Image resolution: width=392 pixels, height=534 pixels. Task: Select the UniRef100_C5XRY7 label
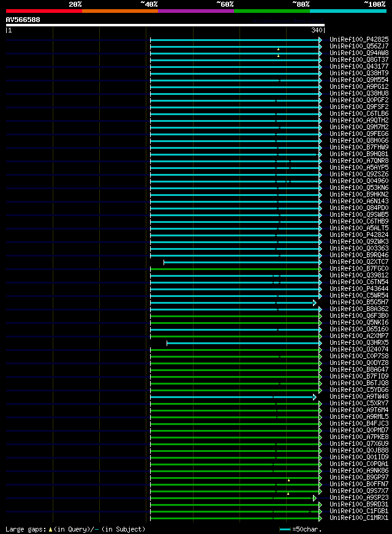(359, 403)
